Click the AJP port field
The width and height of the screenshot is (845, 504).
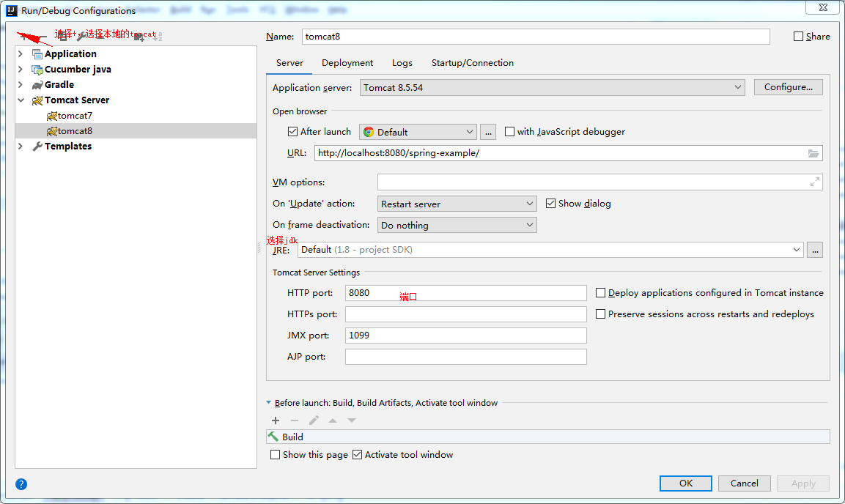[465, 357]
